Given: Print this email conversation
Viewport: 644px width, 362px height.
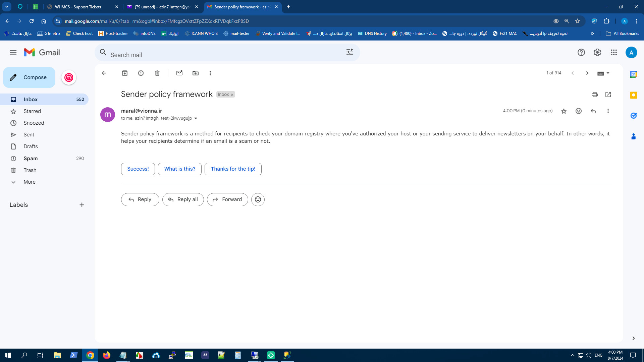Looking at the screenshot, I should tap(595, 95).
